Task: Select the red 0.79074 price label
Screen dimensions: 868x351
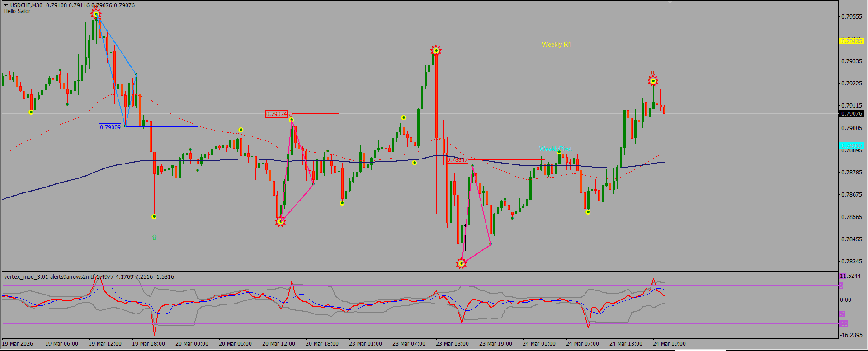Action: pyautogui.click(x=276, y=114)
